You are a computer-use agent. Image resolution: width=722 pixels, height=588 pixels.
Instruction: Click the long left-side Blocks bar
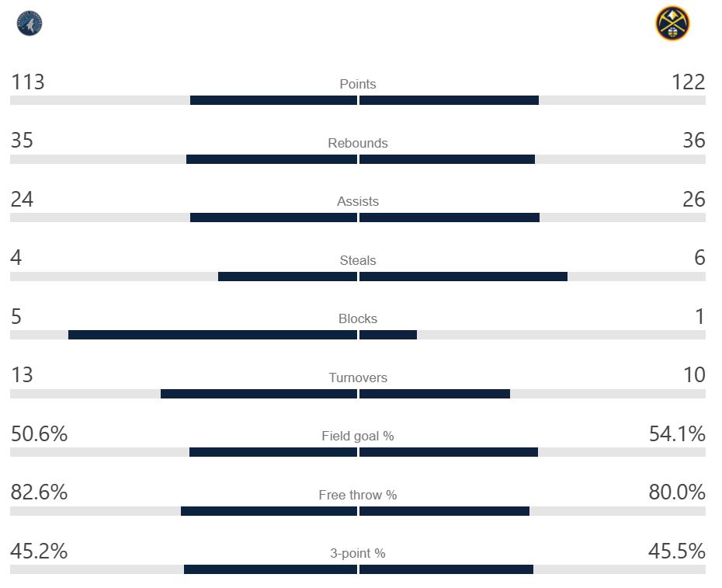[212, 335]
